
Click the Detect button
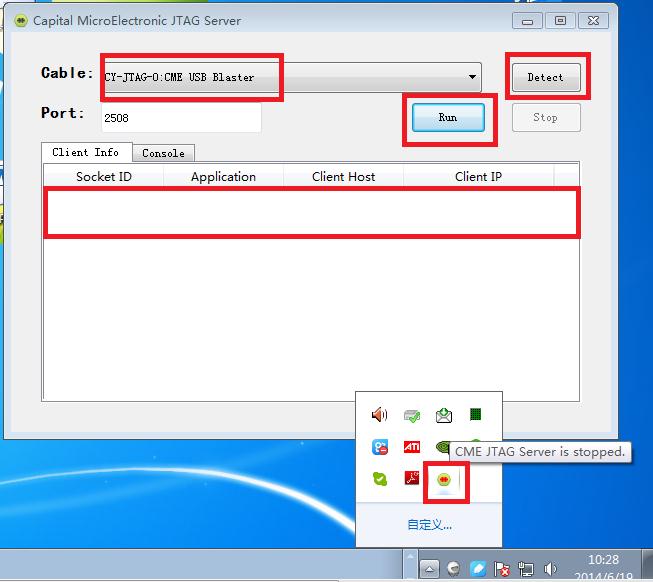pyautogui.click(x=545, y=77)
